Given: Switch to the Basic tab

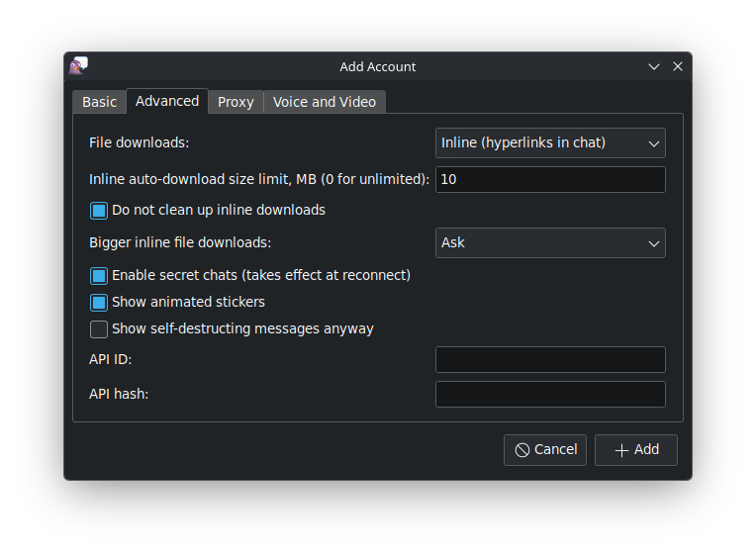Looking at the screenshot, I should 99,102.
